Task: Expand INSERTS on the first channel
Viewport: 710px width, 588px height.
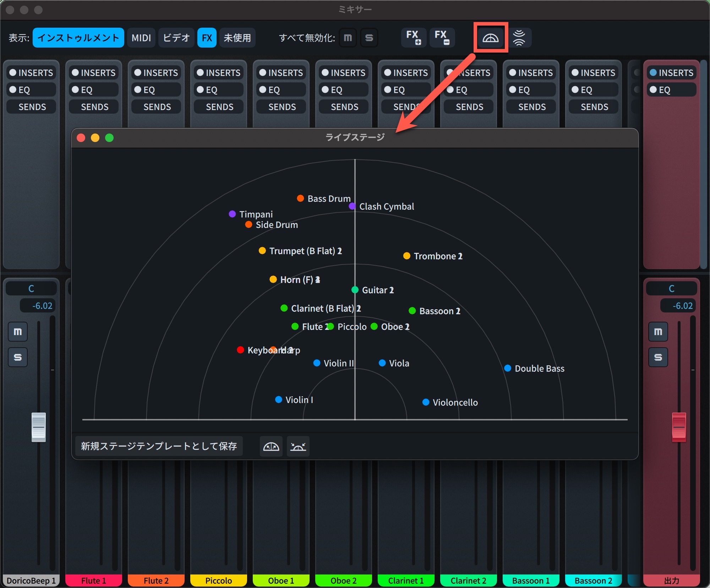Action: pyautogui.click(x=31, y=73)
